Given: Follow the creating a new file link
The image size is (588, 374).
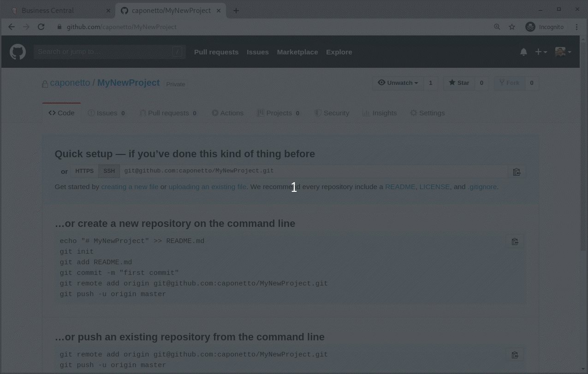Looking at the screenshot, I should [130, 187].
